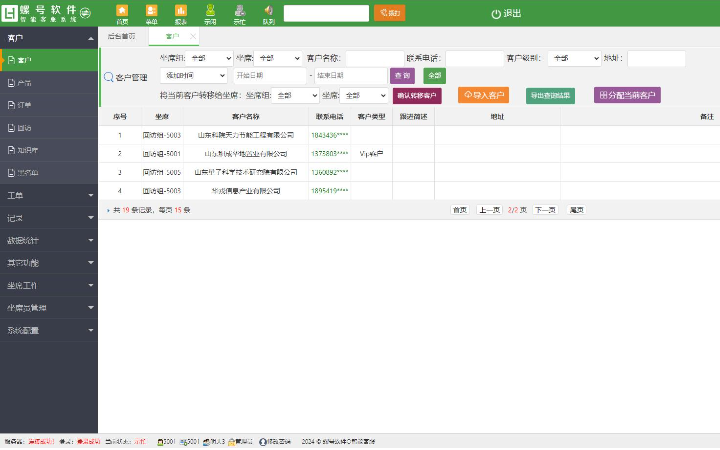This screenshot has width=720, height=450.
Task: Open the 坐席组 filter dropdown in top row
Action: (x=209, y=58)
